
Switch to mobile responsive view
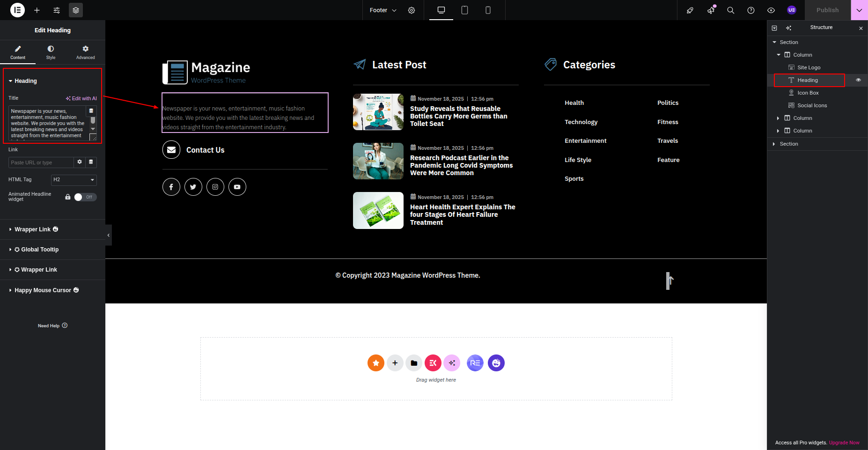click(x=488, y=10)
